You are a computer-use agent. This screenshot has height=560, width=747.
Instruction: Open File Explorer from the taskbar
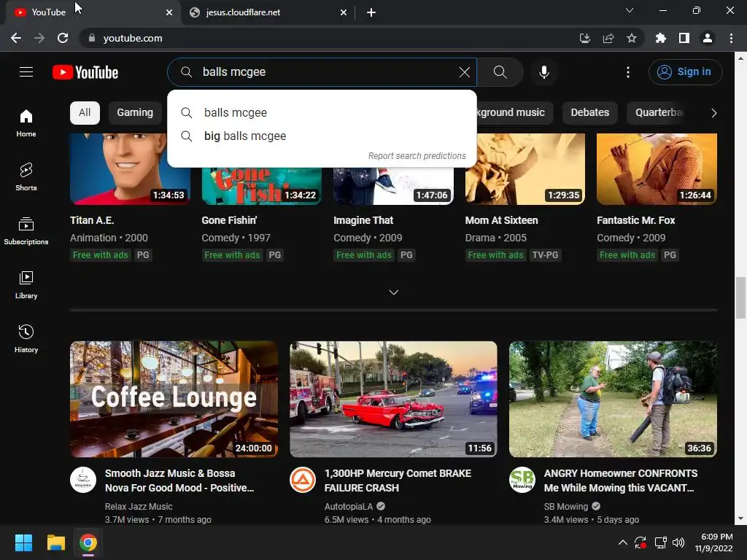coord(55,542)
